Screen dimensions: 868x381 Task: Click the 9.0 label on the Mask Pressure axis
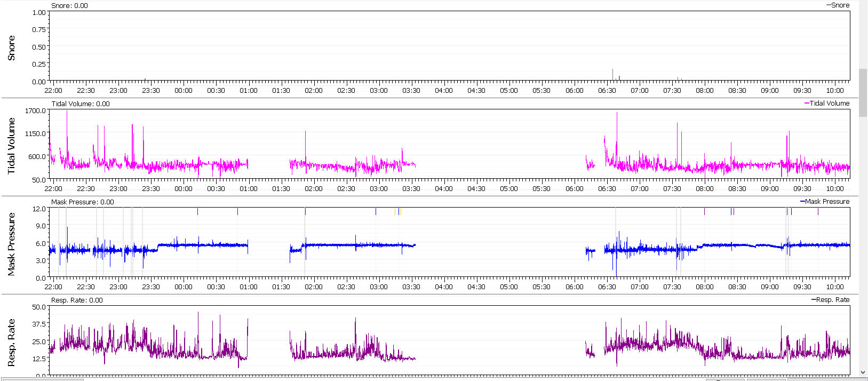coord(41,226)
